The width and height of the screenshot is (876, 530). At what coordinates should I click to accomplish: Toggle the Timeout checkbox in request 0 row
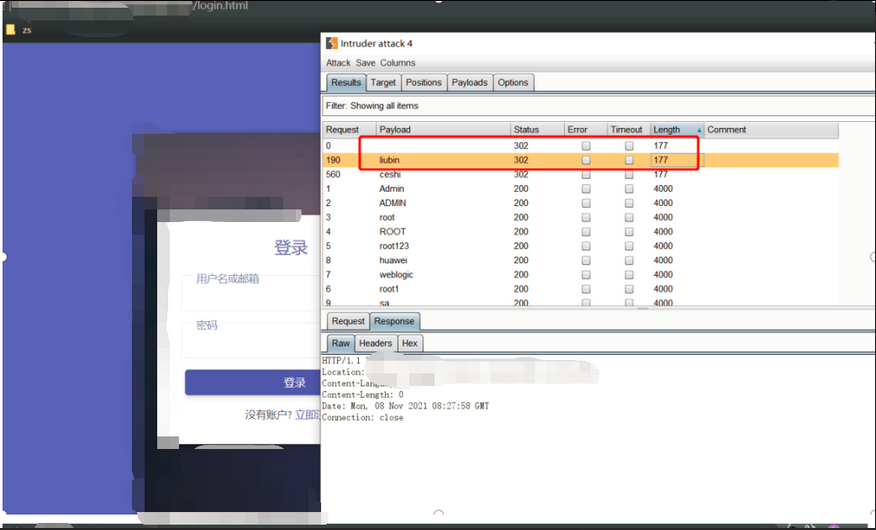629,146
